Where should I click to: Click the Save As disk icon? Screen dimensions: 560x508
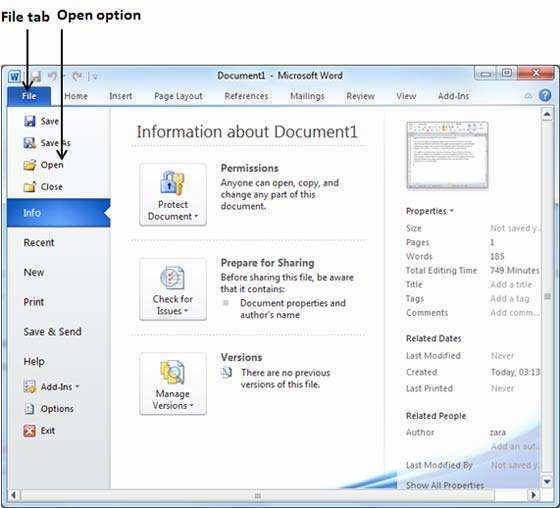(x=30, y=143)
